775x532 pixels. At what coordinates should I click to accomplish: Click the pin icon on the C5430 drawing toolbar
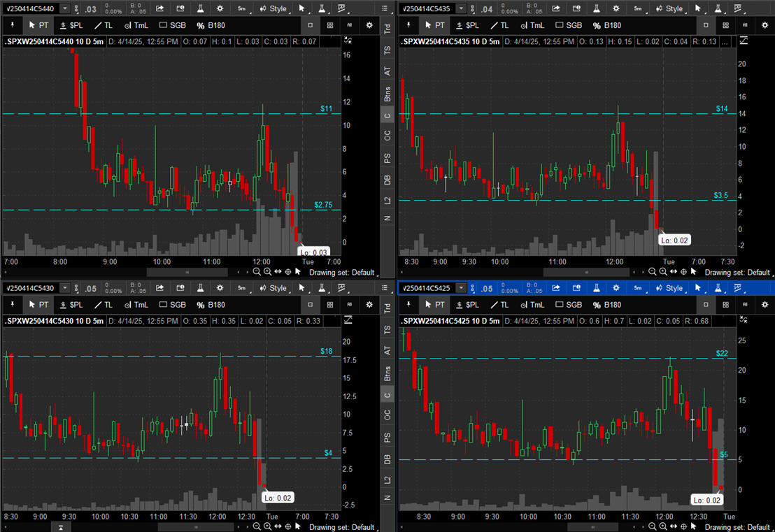pos(13,305)
